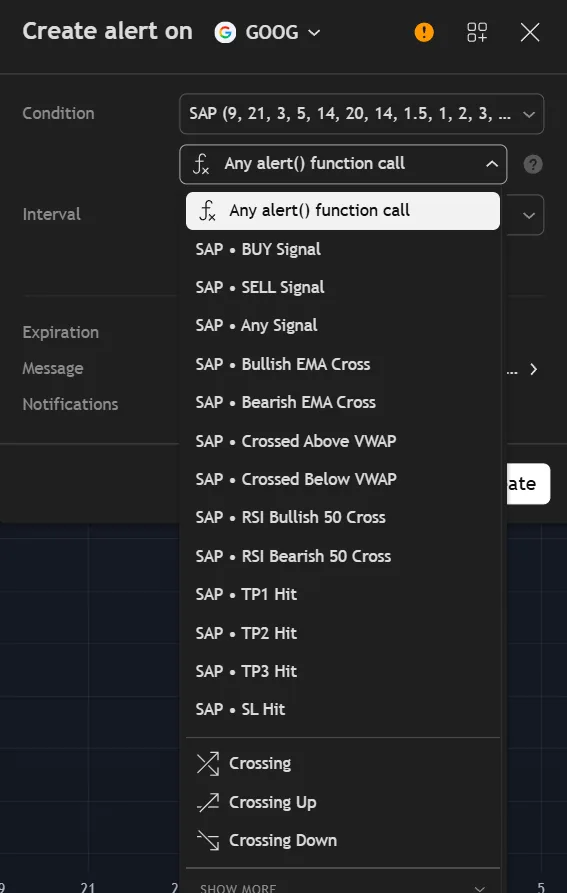Image resolution: width=567 pixels, height=893 pixels.
Task: Collapse the Any alert() function call dropdown
Action: pyautogui.click(x=343, y=164)
